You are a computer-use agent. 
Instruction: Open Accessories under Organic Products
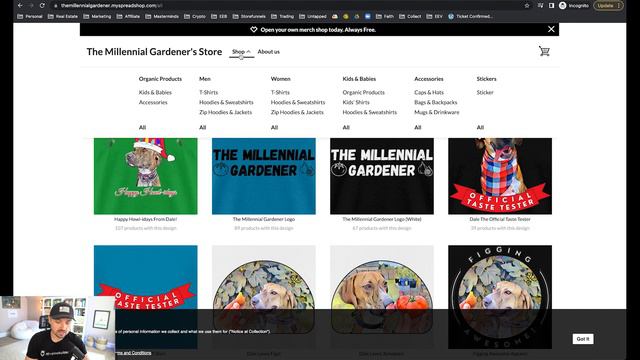153,102
